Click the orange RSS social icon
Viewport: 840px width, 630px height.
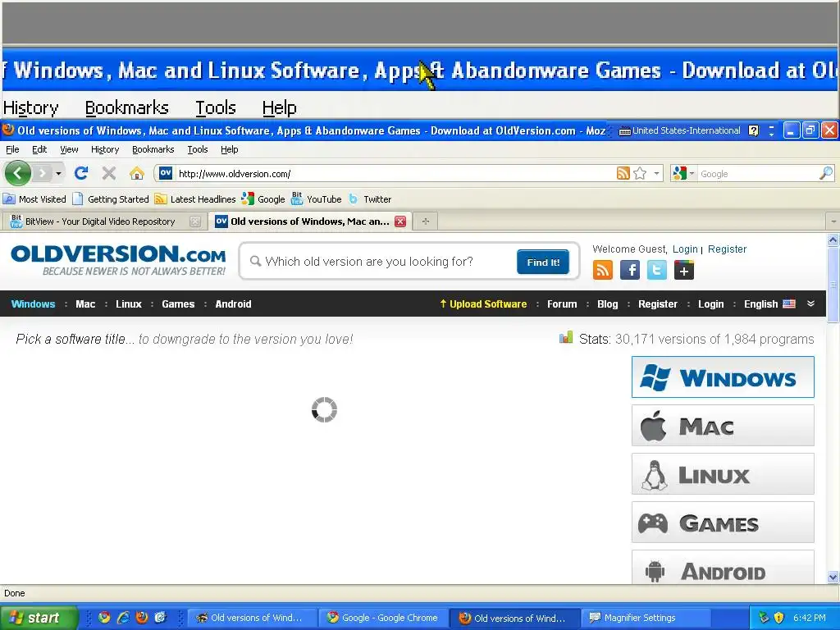603,270
